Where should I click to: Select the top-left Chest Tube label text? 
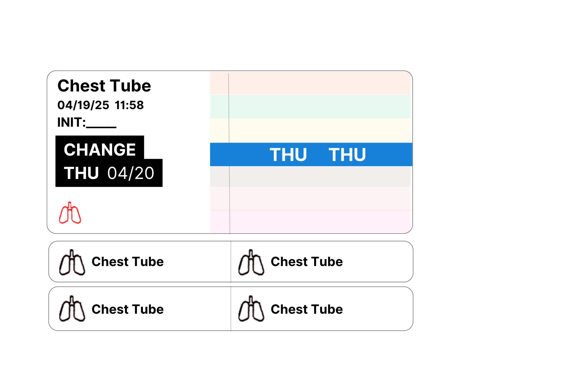pos(127,262)
